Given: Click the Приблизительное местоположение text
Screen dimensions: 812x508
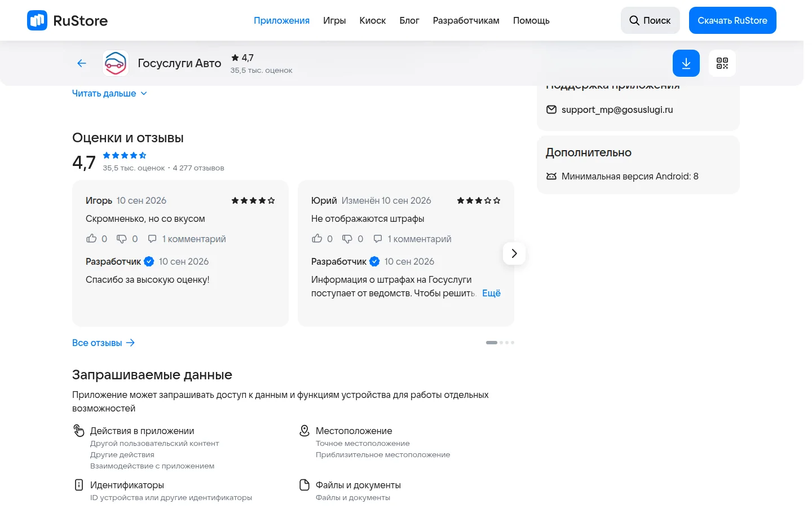Looking at the screenshot, I should 383,455.
